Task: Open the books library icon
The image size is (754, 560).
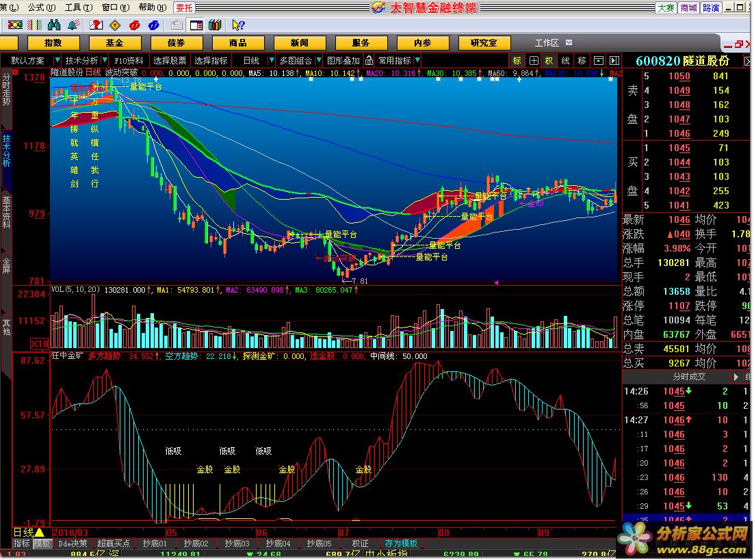Action: [215, 25]
